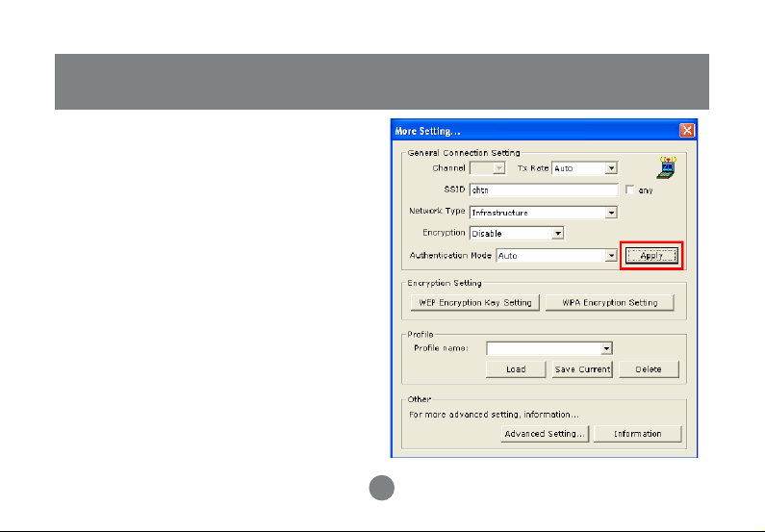This screenshot has height=532, width=765.
Task: Click the Load profile button
Action: 516,369
